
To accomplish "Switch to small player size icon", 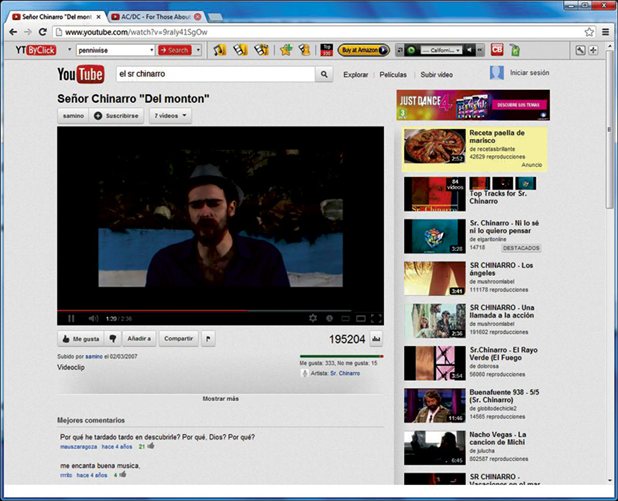I will click(345, 318).
